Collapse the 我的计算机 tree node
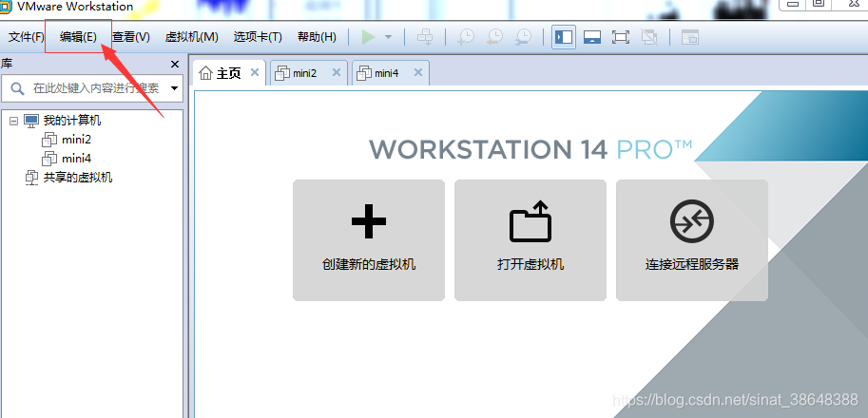 (x=14, y=121)
